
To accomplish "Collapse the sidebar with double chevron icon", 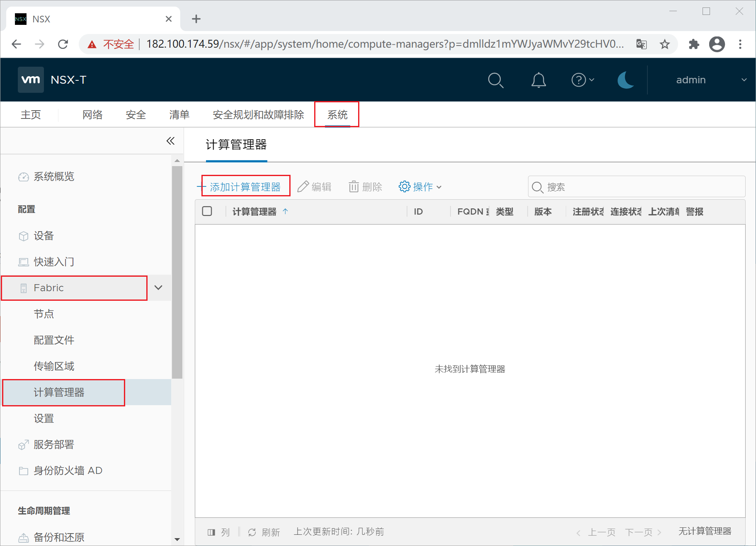I will (x=170, y=141).
